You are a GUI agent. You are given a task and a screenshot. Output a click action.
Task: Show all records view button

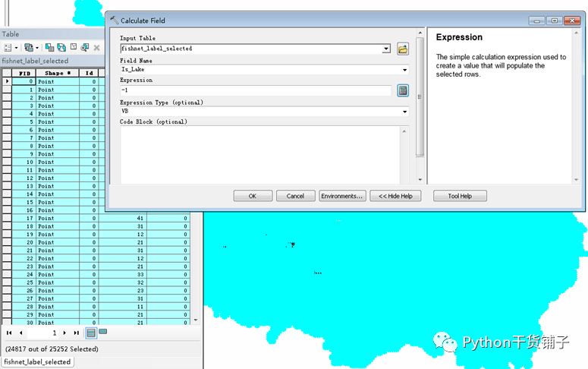(91, 333)
